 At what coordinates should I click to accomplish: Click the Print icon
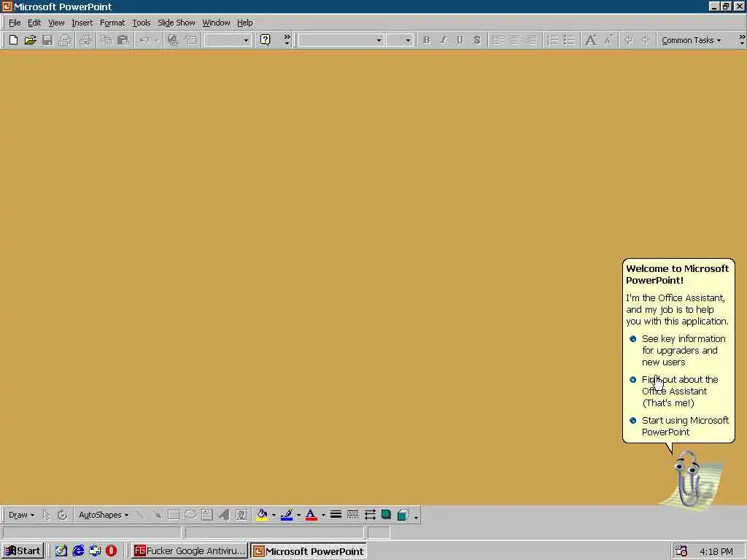86,40
